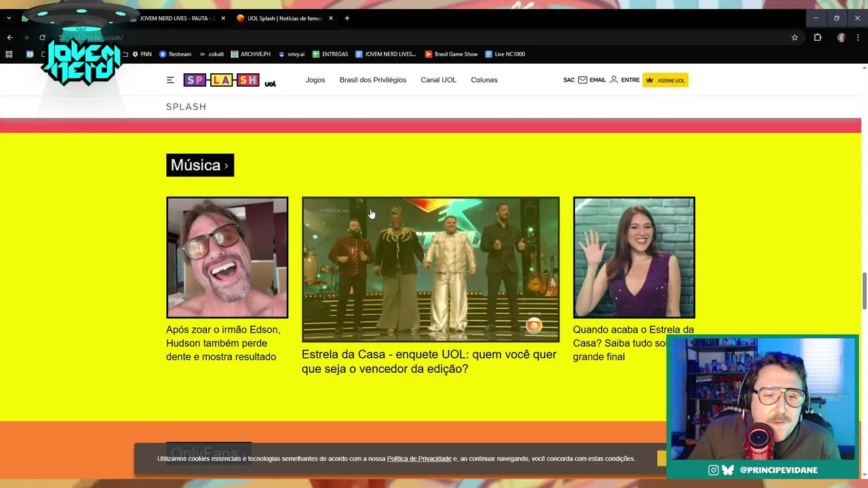This screenshot has height=488, width=868.
Task: Open Estrela da Casa stage photo
Action: pos(431,269)
